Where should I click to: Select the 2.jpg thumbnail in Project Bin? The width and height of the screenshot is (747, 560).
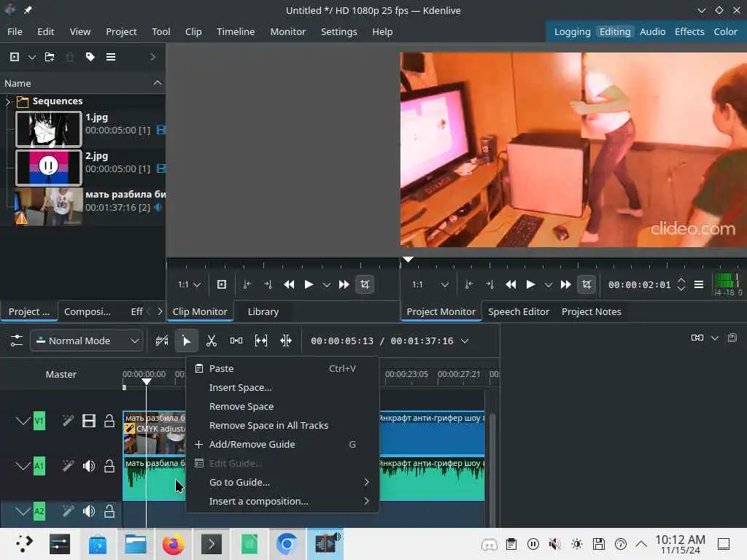tap(48, 168)
